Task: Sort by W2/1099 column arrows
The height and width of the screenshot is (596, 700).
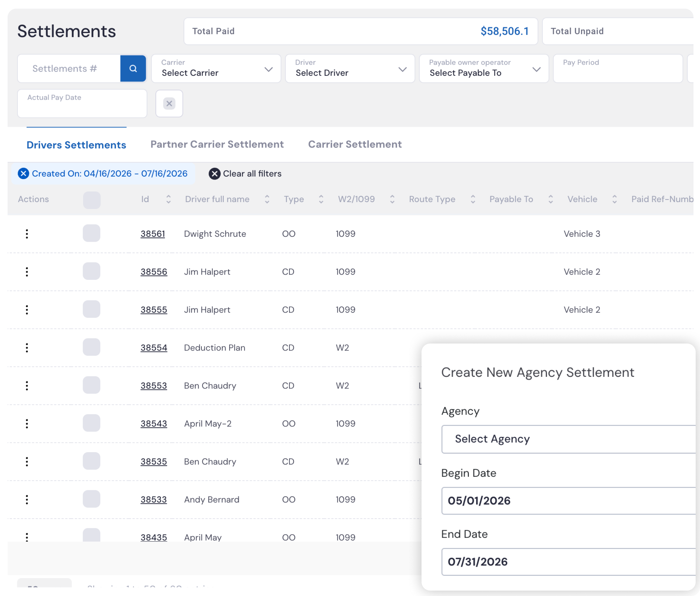Action: [x=392, y=199]
